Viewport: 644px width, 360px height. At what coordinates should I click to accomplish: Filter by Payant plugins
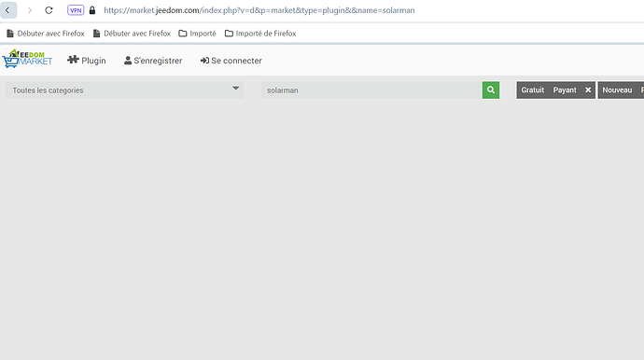[x=565, y=90]
